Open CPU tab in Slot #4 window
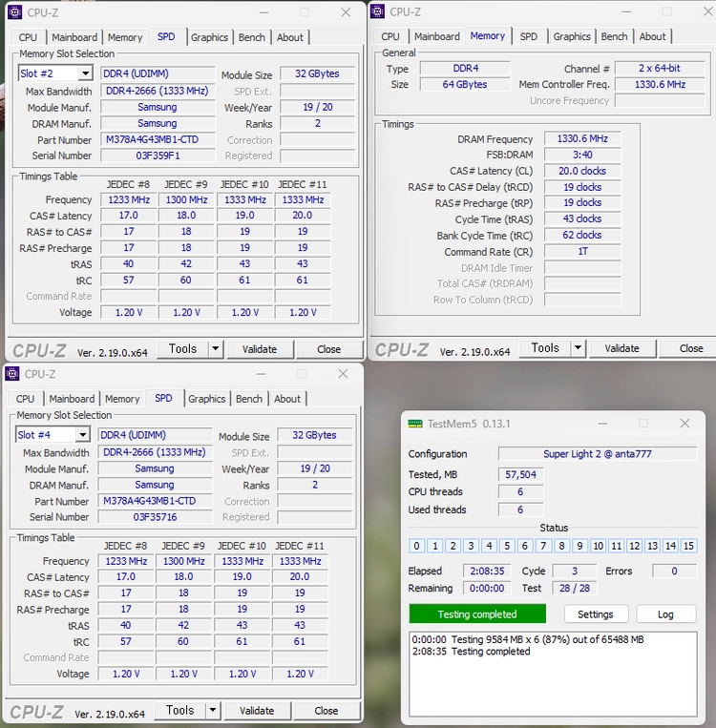Screen dimensions: 716x728 pyautogui.click(x=25, y=399)
